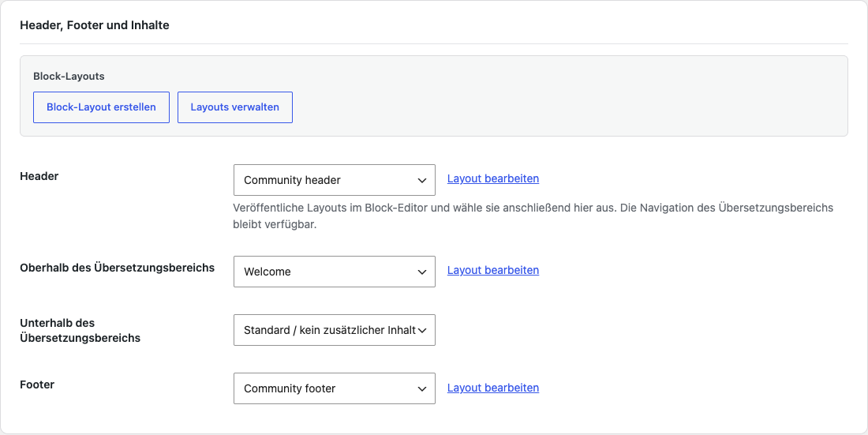Click the Footer field label
Viewport: 868px width, 435px height.
tap(37, 384)
